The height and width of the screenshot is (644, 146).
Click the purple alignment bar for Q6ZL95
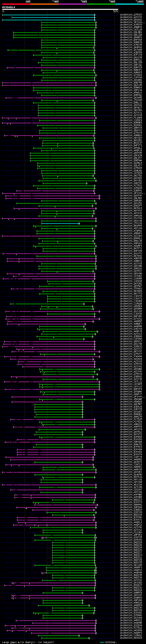50,85
